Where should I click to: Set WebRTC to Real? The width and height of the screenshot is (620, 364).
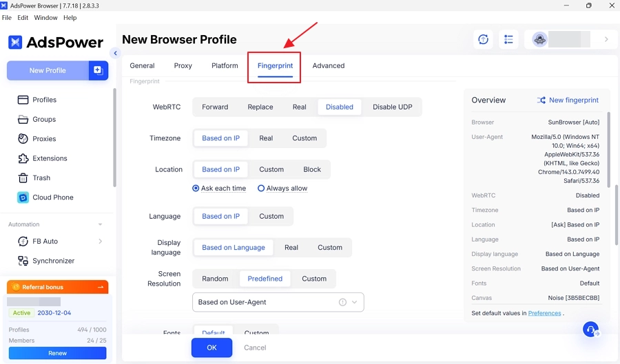click(300, 107)
